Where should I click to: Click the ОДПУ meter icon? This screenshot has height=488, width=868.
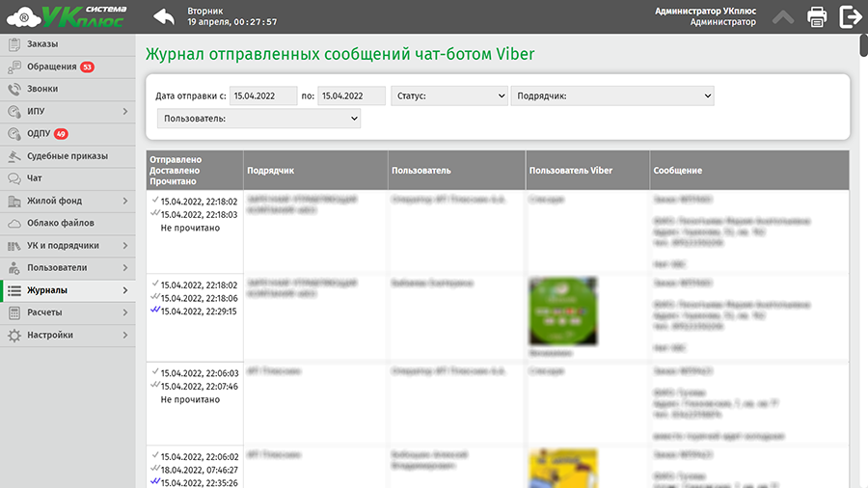click(x=14, y=134)
